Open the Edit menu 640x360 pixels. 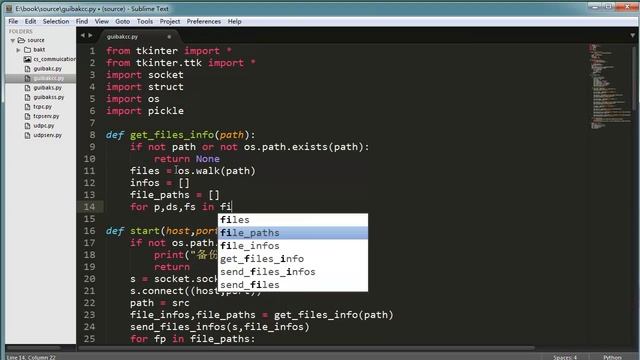tap(30, 21)
